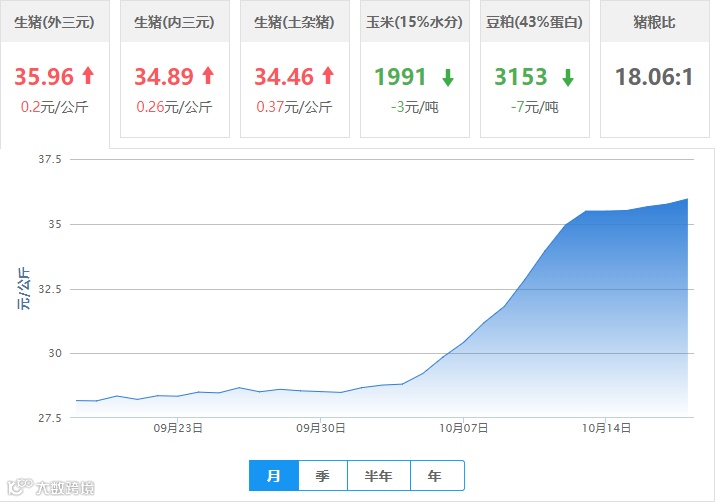Click the -3元/吨 change text

pos(414,107)
